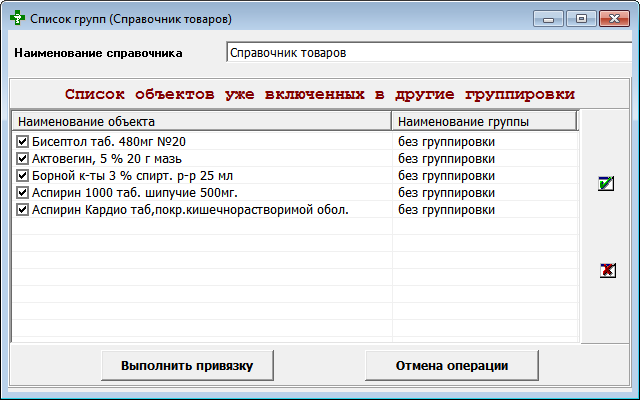Uncheck the Актовегин 5 % мазь checkbox
The width and height of the screenshot is (641, 400).
pos(22,159)
